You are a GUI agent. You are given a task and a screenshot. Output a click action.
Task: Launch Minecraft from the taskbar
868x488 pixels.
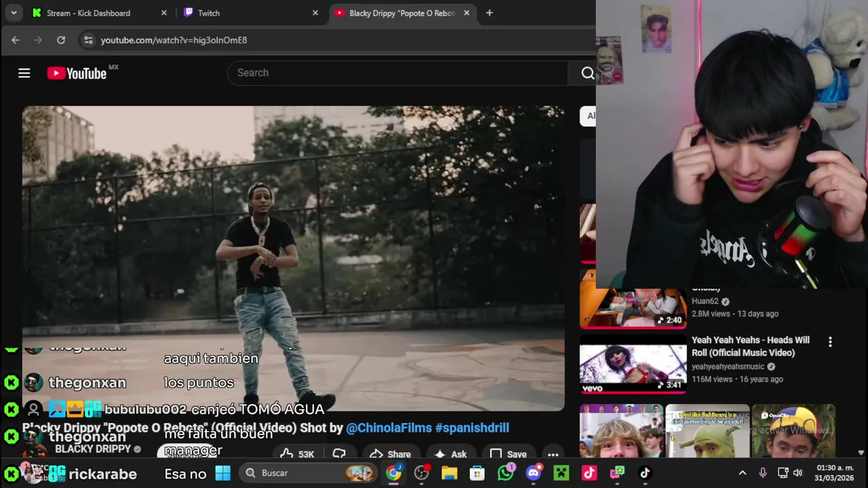coord(561,473)
